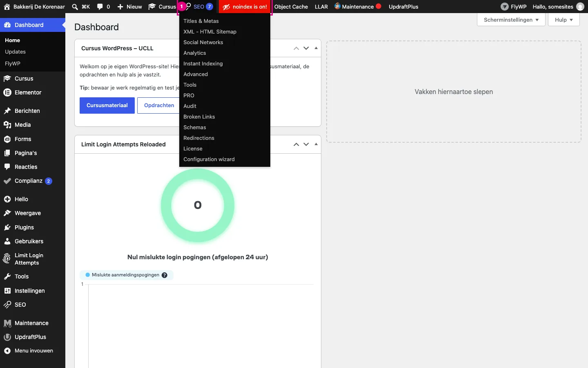The width and height of the screenshot is (588, 368).
Task: Click the Weergave brush icon
Action: point(7,213)
